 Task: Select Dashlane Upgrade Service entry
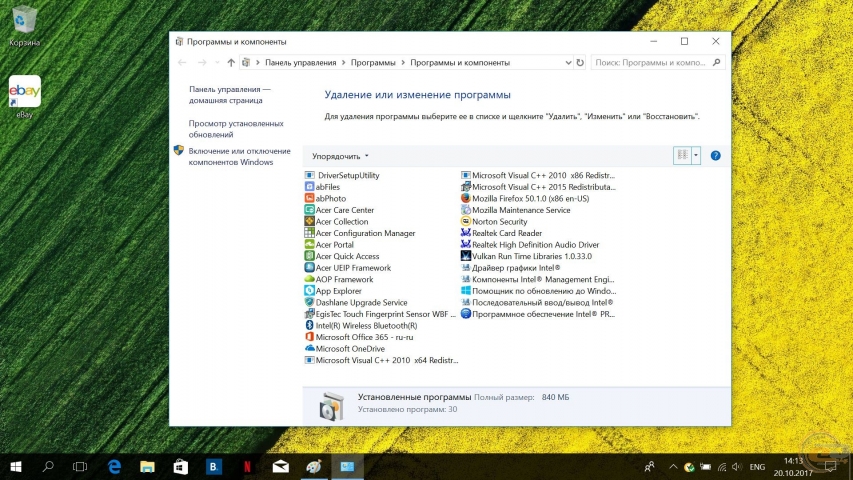[x=356, y=302]
